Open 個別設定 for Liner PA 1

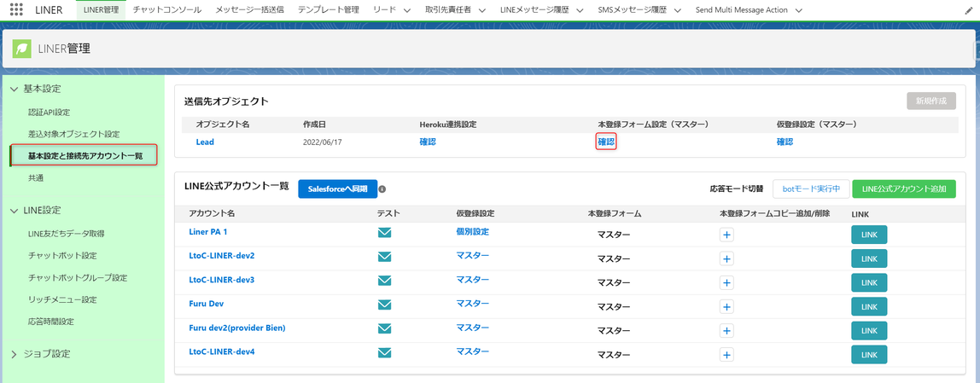click(x=473, y=231)
